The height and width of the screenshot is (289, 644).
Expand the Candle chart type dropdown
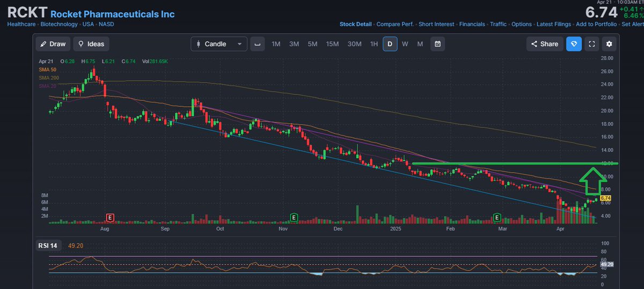(219, 44)
